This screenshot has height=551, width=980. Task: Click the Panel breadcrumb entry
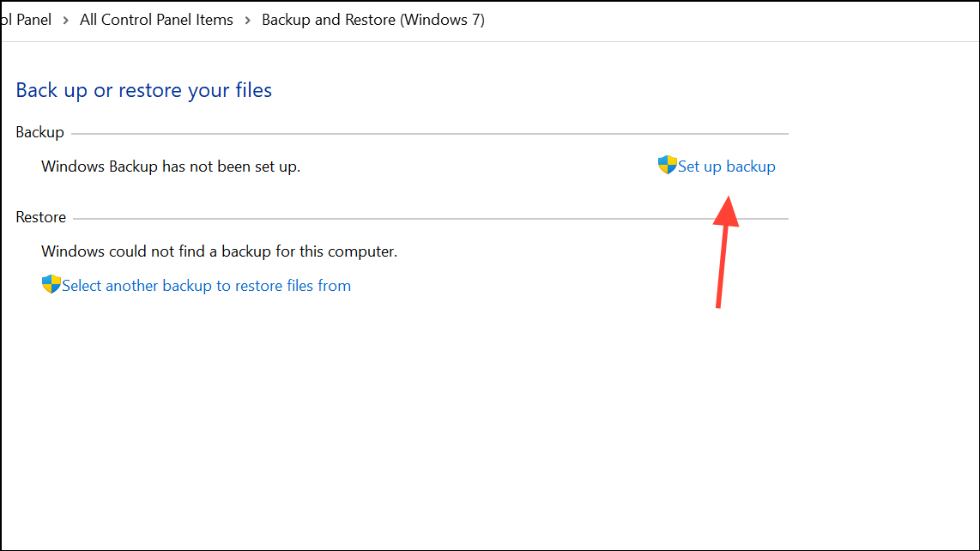[26, 19]
